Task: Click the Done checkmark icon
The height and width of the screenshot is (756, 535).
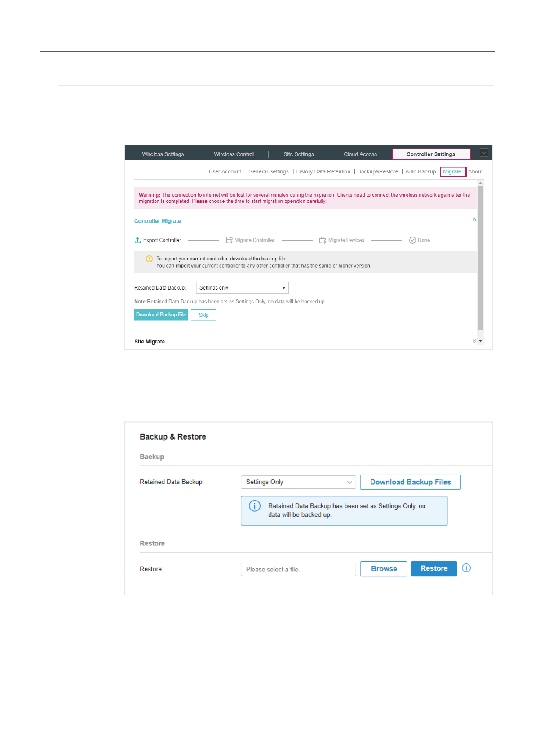Action: (412, 240)
